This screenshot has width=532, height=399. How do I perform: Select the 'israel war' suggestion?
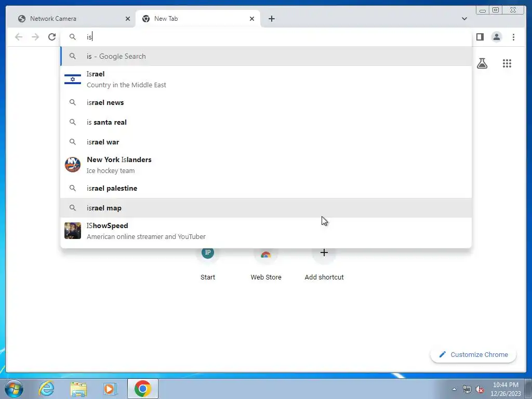click(266, 142)
